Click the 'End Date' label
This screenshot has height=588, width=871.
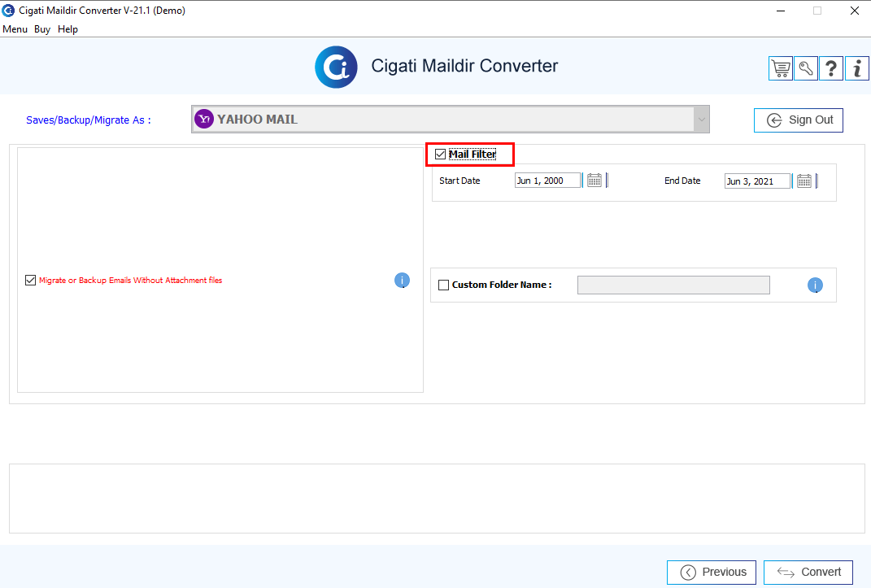682,181
